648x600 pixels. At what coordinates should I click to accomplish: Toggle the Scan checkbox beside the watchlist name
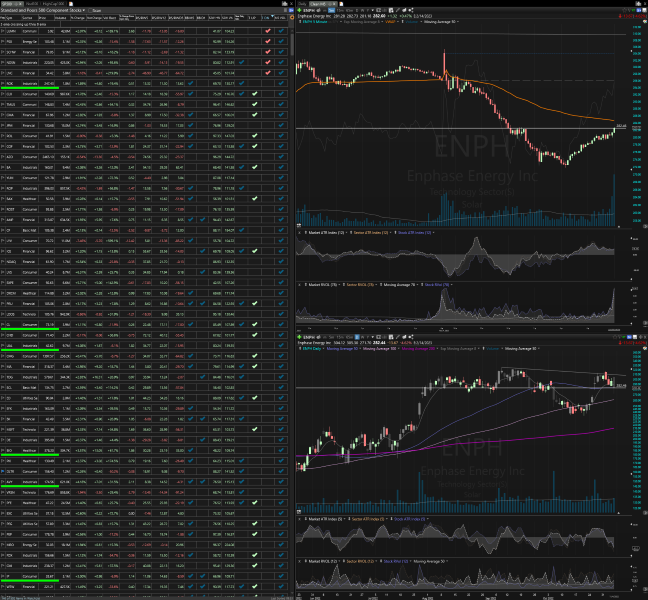pos(90,10)
